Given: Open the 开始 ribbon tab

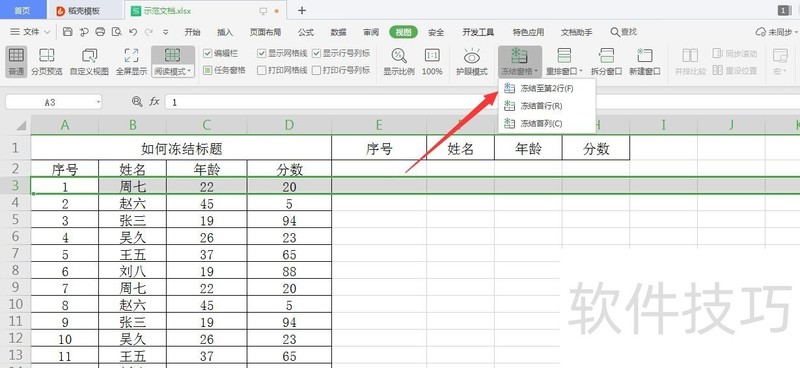Looking at the screenshot, I should (192, 32).
